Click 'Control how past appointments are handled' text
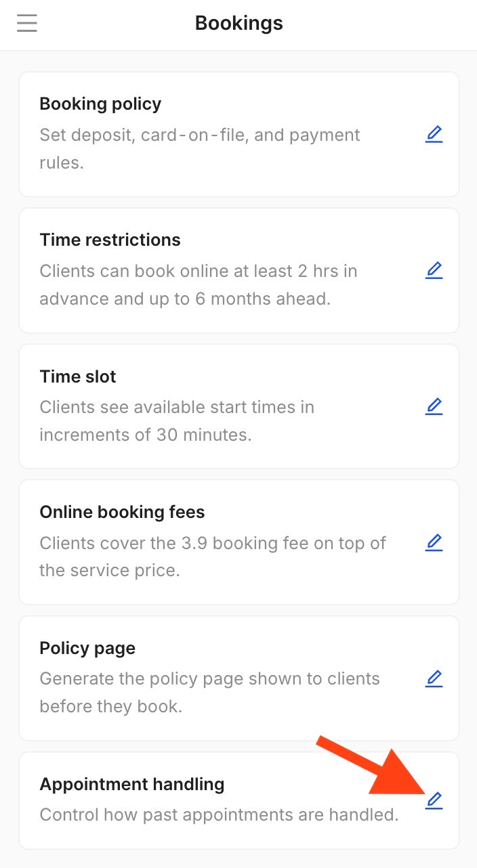 tap(219, 815)
